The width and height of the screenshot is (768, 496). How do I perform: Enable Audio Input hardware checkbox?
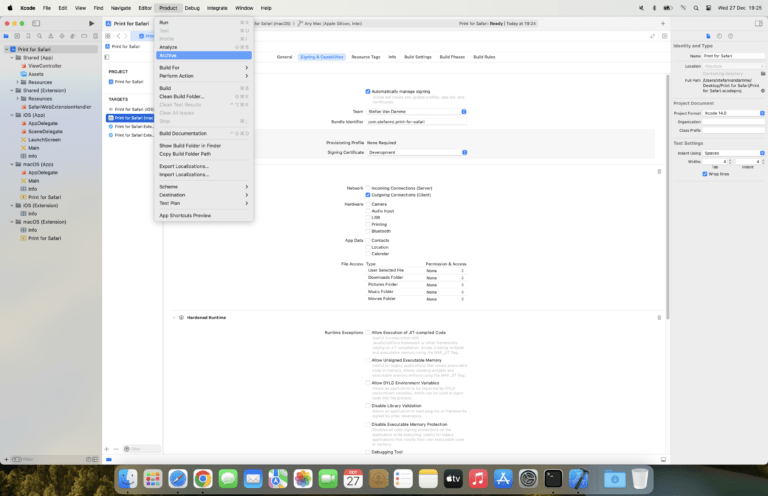[368, 211]
